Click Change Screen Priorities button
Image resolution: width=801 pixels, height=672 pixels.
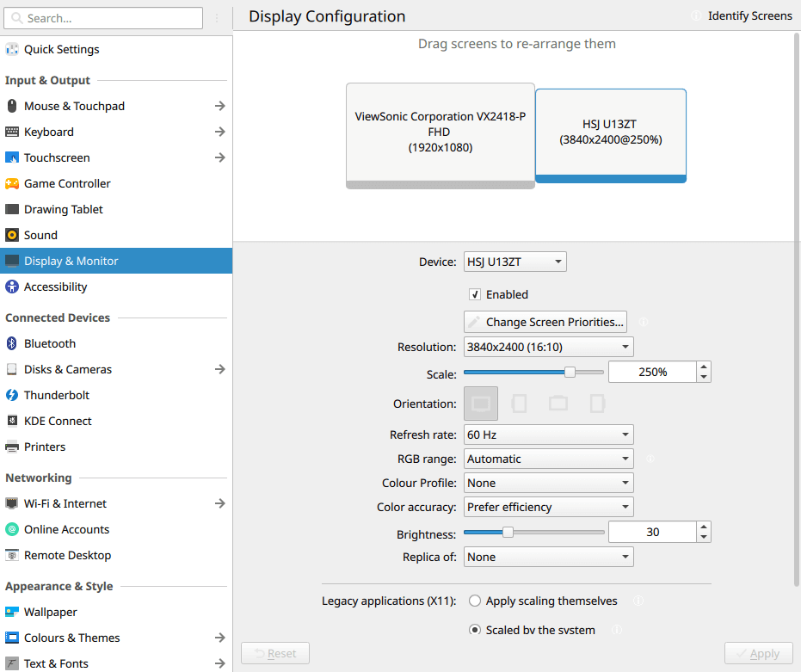coord(545,322)
